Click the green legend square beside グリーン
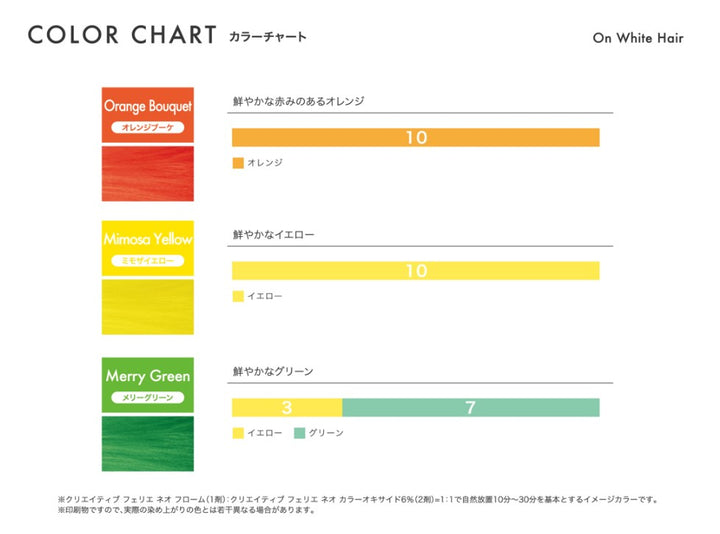The image size is (720, 534). click(x=299, y=433)
